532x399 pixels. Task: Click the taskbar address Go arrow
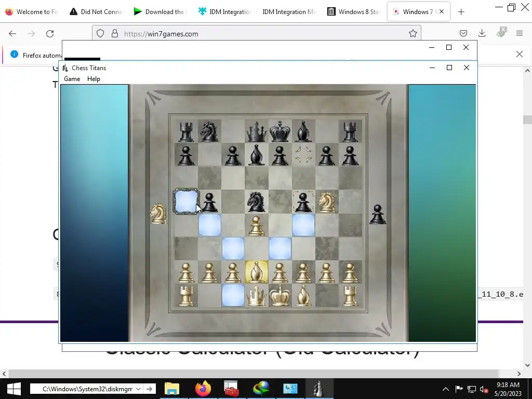150,389
